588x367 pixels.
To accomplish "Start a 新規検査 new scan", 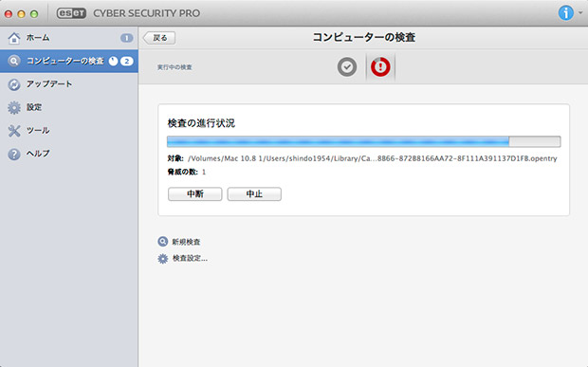I will pyautogui.click(x=186, y=242).
